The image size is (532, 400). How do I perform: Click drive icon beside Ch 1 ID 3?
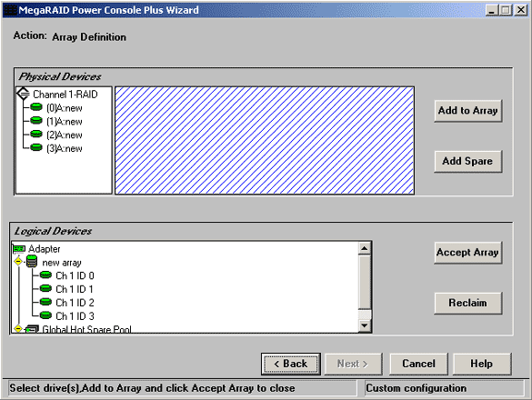[45, 315]
